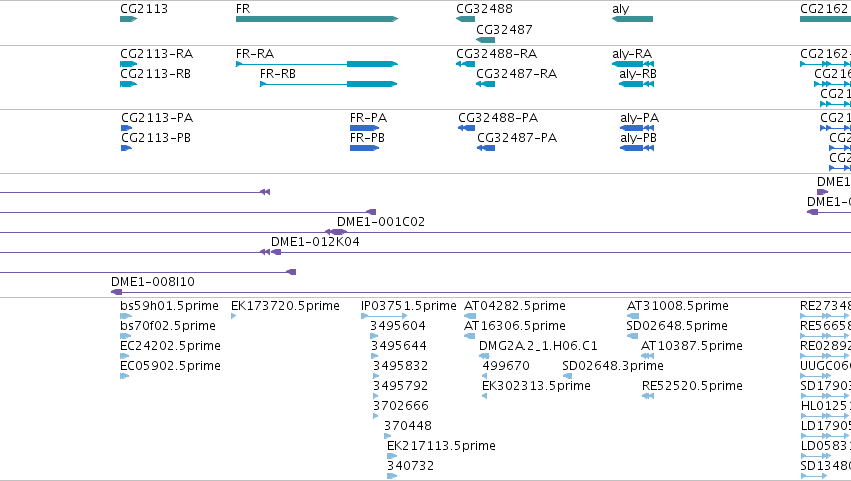
Task: Click the 3702666 feature label
Action: (401, 407)
